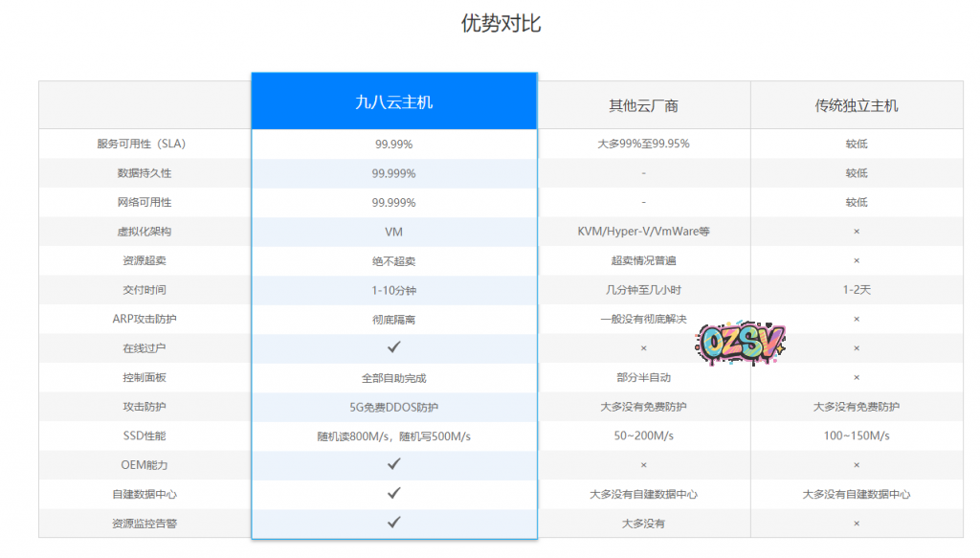Select the 其他云厂商 column header

(x=643, y=105)
